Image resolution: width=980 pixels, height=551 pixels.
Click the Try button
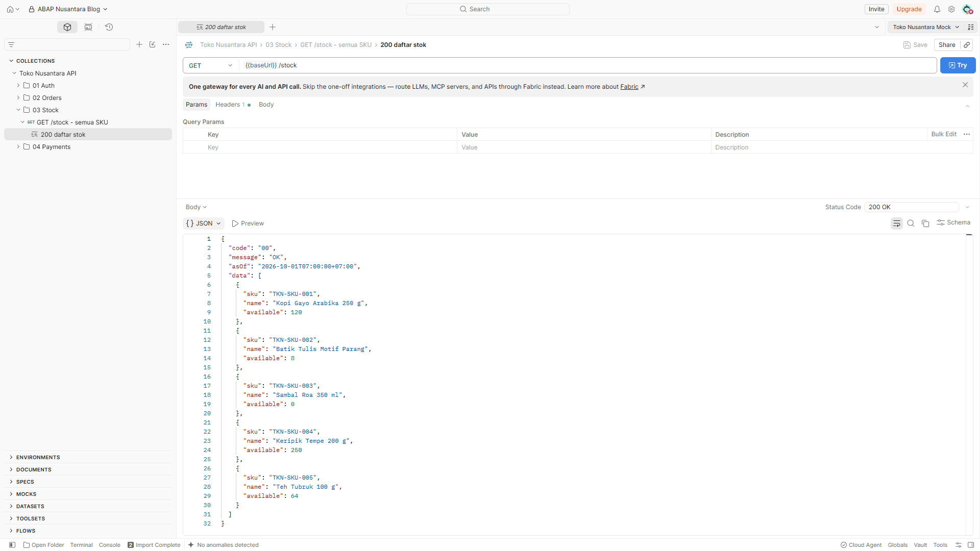click(x=958, y=65)
